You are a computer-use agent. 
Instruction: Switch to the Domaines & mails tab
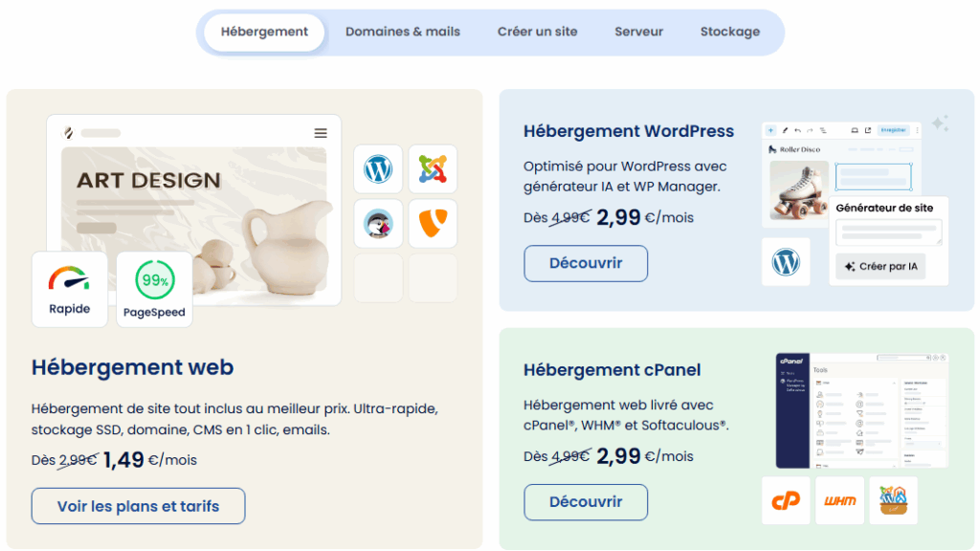[x=402, y=32]
